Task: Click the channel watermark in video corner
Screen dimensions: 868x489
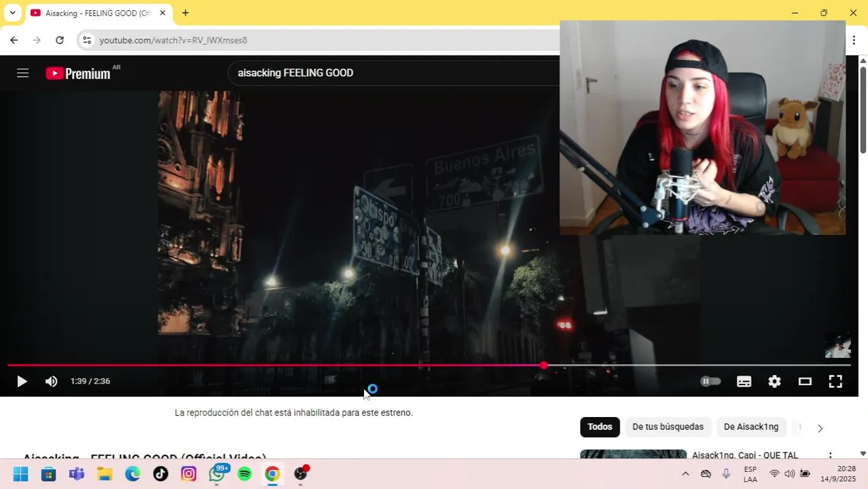Action: [x=837, y=345]
